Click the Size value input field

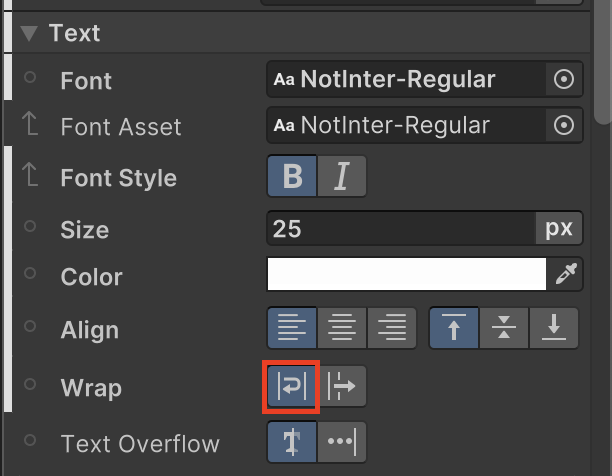[x=400, y=229]
